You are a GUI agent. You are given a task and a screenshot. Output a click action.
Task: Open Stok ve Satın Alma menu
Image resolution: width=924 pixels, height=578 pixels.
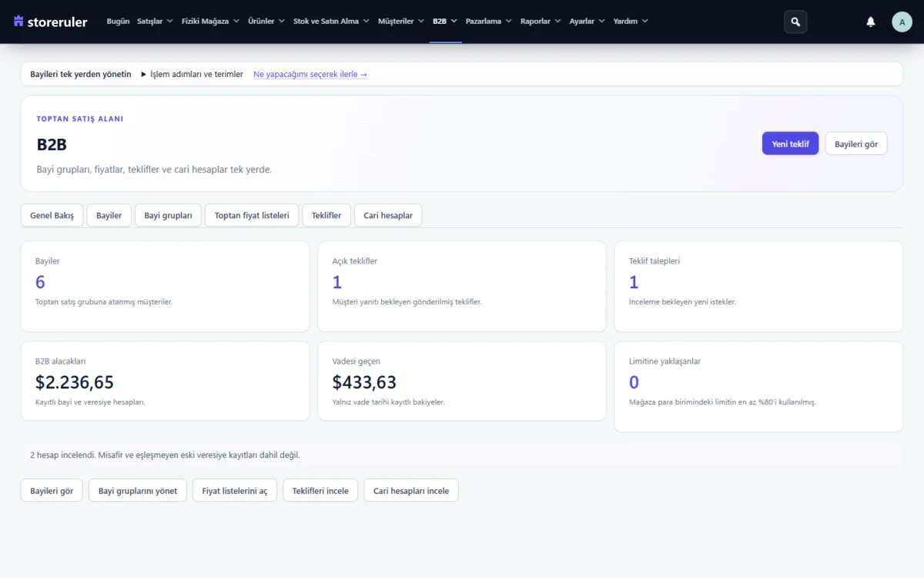click(x=331, y=22)
